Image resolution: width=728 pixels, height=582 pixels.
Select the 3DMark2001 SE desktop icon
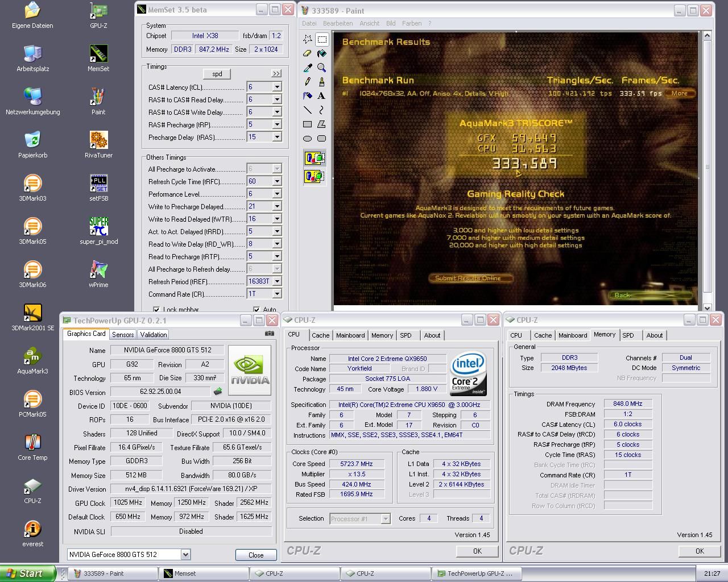coord(32,317)
